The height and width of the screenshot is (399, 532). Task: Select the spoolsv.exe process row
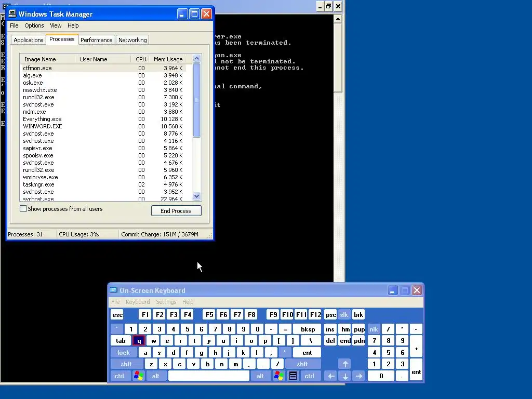coord(103,155)
